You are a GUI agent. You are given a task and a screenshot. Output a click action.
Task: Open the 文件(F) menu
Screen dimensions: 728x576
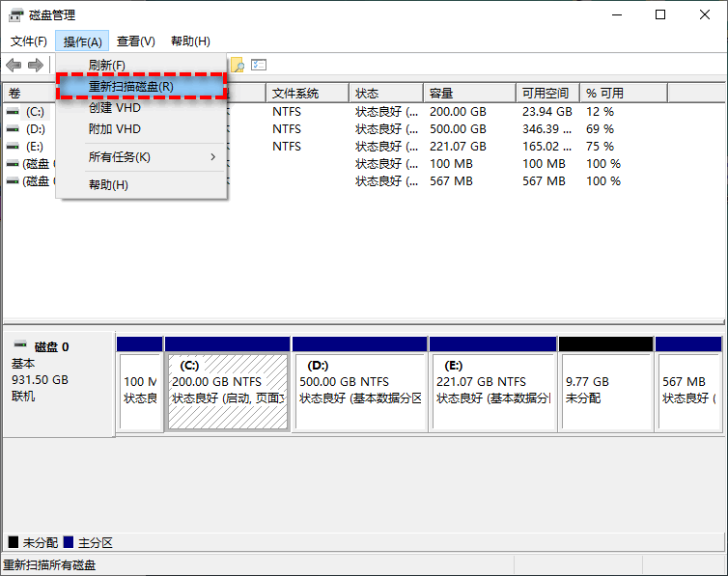[x=29, y=41]
